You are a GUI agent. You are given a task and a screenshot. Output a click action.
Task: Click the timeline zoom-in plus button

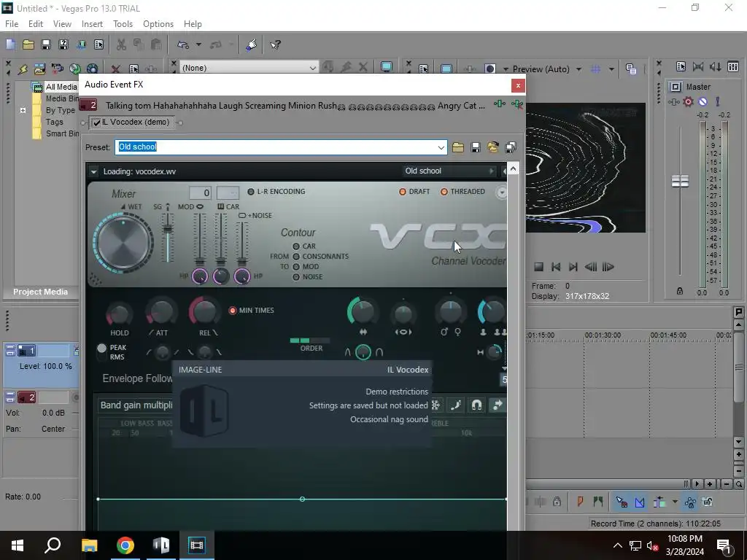(x=710, y=484)
